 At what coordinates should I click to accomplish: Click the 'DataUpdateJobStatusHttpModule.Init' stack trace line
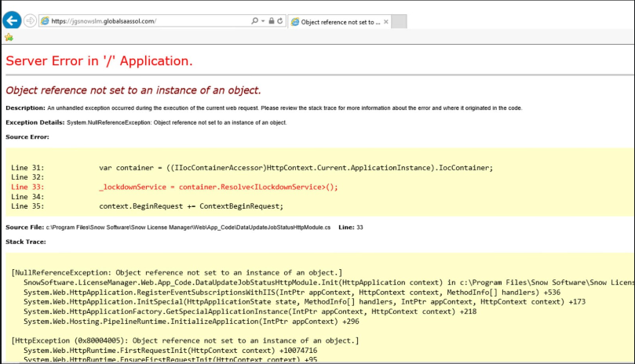(x=328, y=282)
